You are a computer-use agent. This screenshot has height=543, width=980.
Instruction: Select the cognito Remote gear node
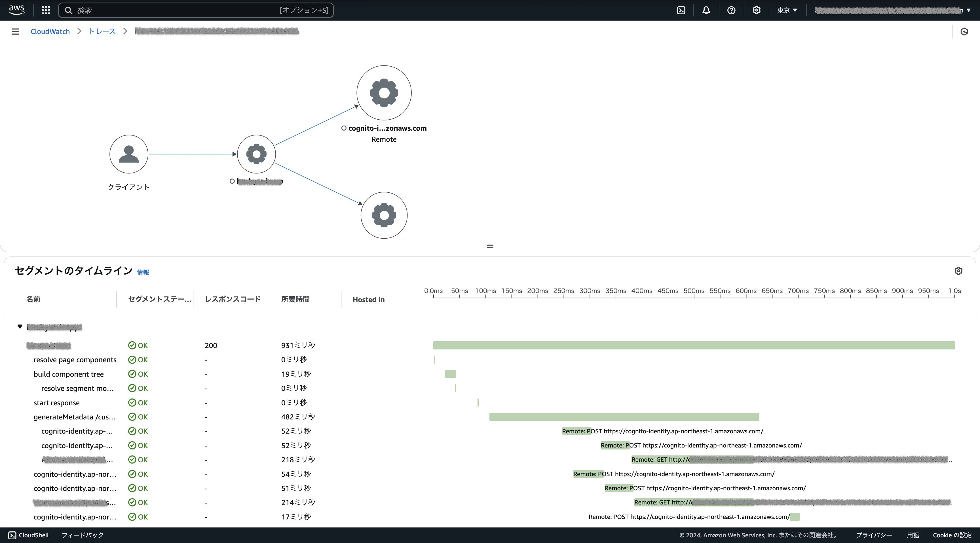click(x=383, y=92)
